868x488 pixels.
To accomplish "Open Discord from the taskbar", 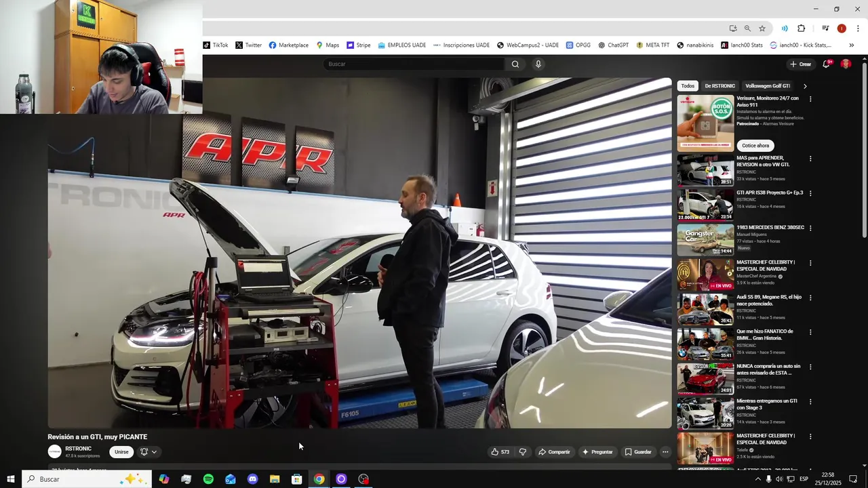I will coord(252,479).
